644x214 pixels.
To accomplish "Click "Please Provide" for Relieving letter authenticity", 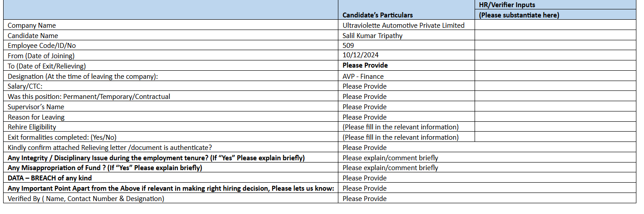I will pos(364,148).
